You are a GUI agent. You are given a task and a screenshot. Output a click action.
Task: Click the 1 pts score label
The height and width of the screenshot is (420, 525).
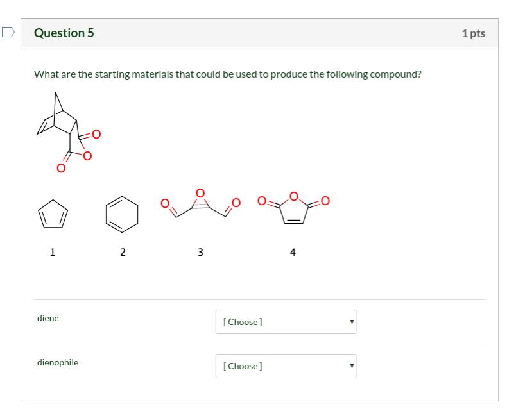click(x=473, y=33)
